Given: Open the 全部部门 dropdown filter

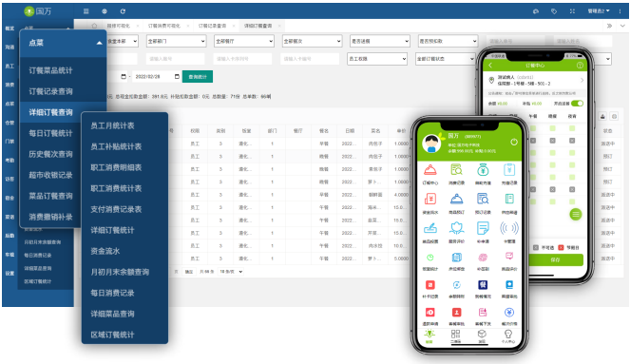Looking at the screenshot, I should [x=176, y=41].
